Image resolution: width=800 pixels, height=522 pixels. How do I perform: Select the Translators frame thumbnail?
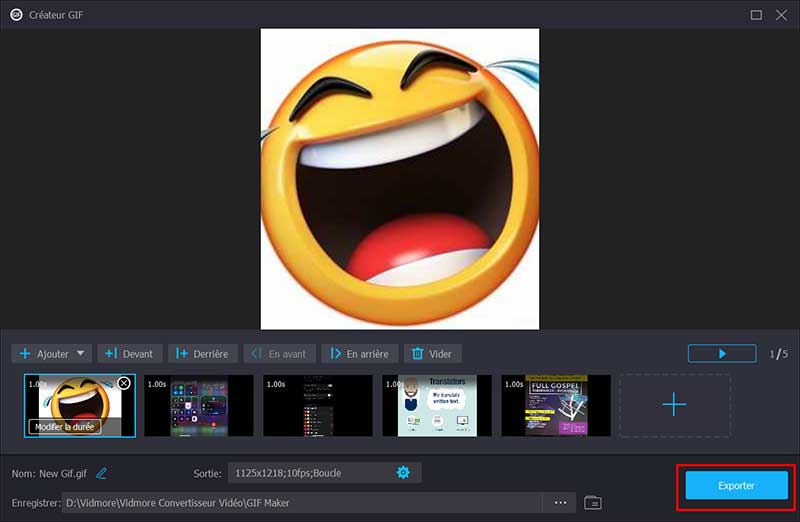(x=437, y=406)
